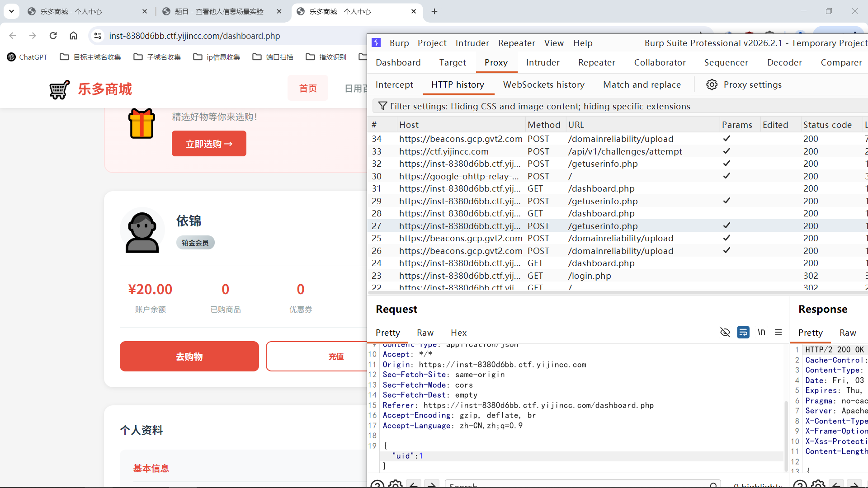Click the Burp Suite lightning logo icon
Image resolution: width=868 pixels, height=488 pixels.
coord(376,43)
